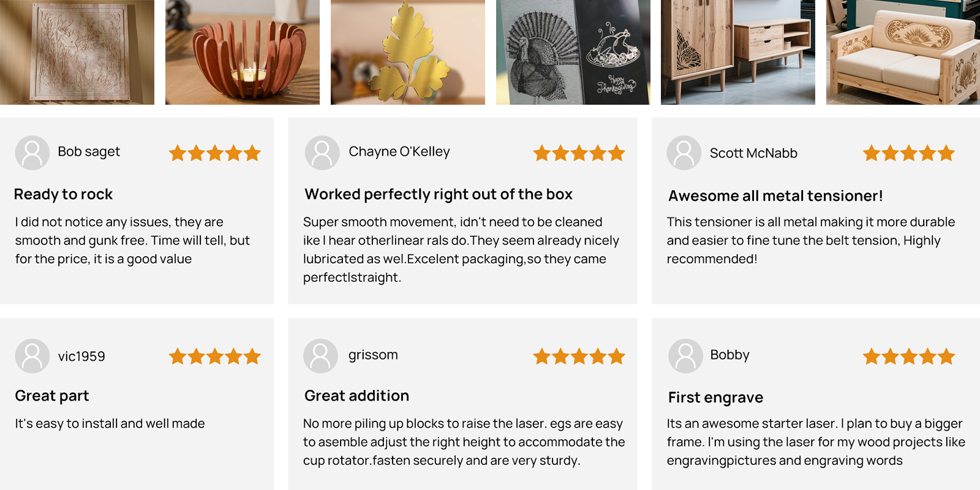The height and width of the screenshot is (490, 980).
Task: Open the carved wood panel thumbnail
Action: (77, 52)
